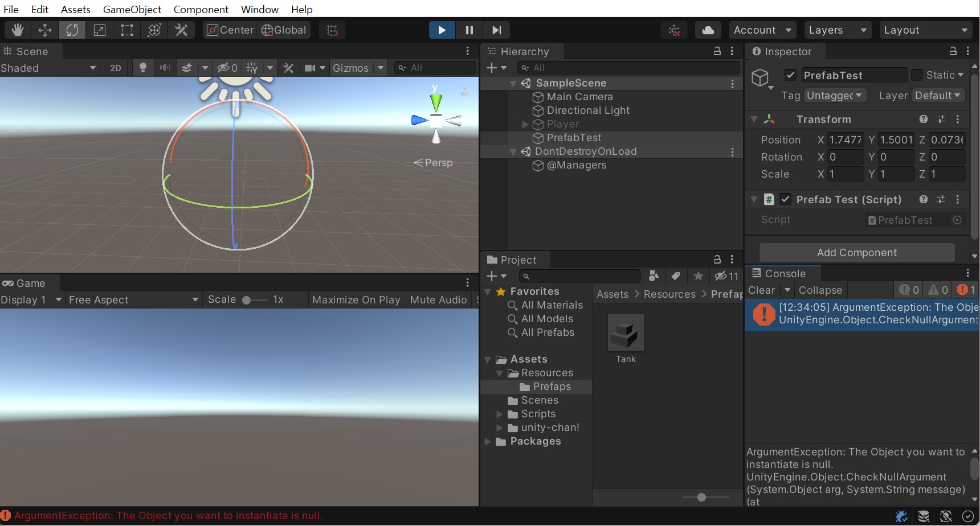This screenshot has height=526, width=980.
Task: Lock the Inspector panel
Action: [953, 51]
